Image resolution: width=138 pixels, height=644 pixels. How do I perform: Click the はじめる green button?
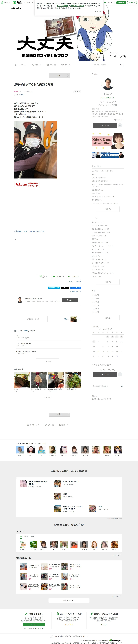pyautogui.click(x=34, y=624)
